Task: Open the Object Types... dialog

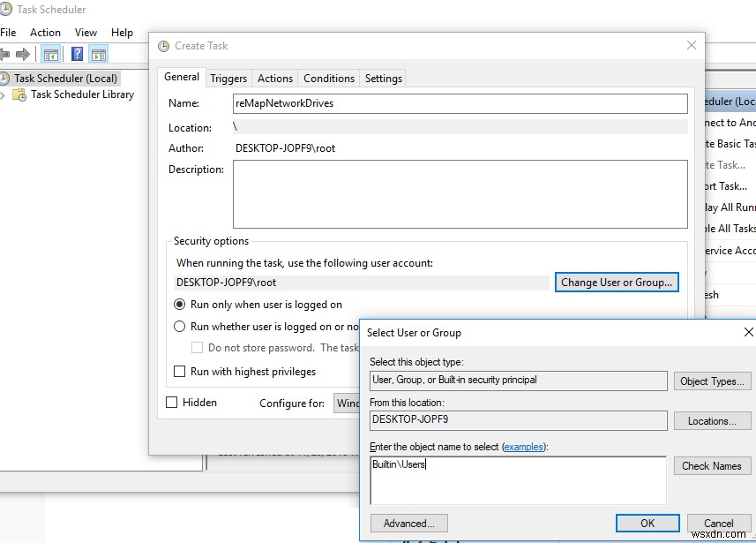Action: [712, 381]
